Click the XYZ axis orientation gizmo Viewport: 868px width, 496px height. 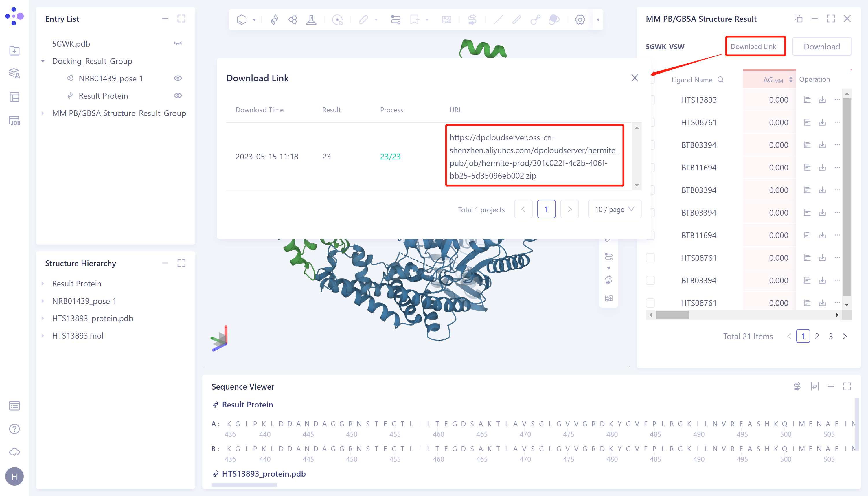coord(220,338)
